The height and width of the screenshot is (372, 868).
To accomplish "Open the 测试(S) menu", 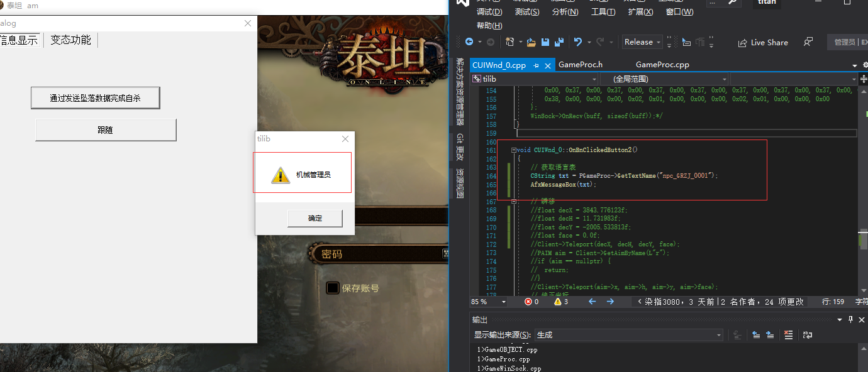I will click(527, 12).
